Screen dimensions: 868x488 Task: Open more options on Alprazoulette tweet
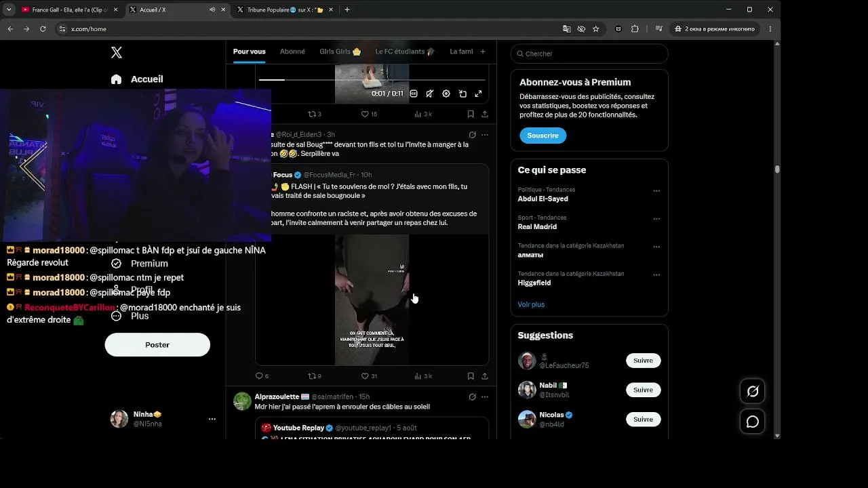485,397
